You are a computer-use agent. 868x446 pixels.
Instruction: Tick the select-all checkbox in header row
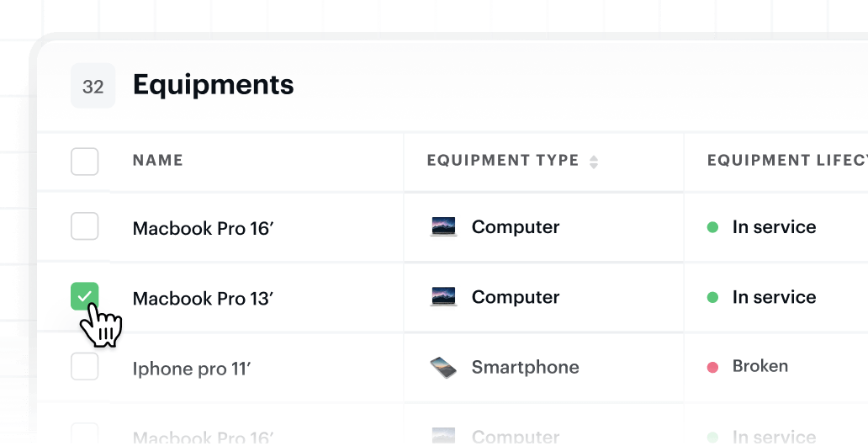point(85,162)
